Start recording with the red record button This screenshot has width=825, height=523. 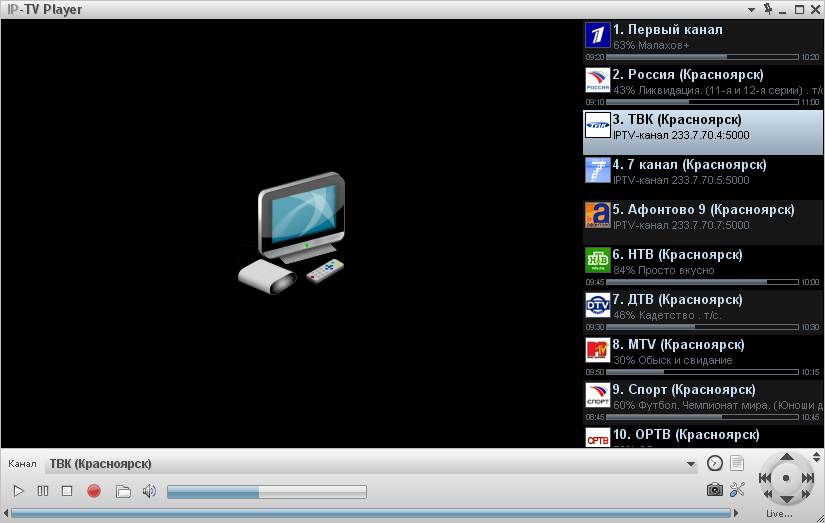coord(94,491)
